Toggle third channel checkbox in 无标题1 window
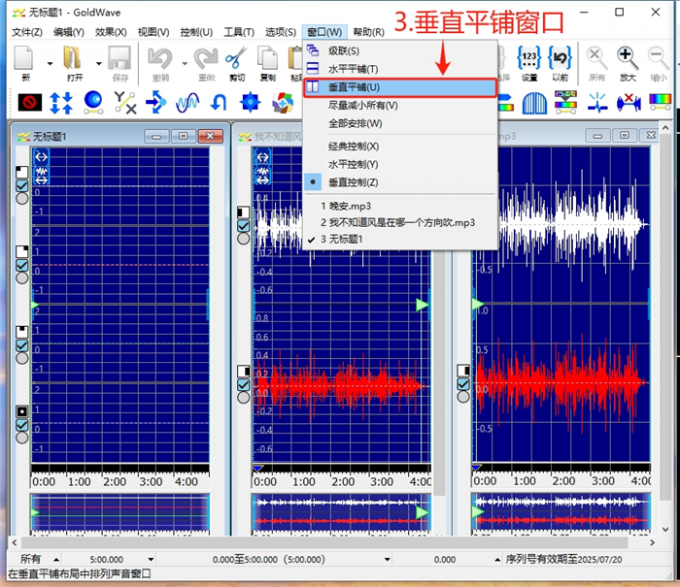 click(22, 346)
